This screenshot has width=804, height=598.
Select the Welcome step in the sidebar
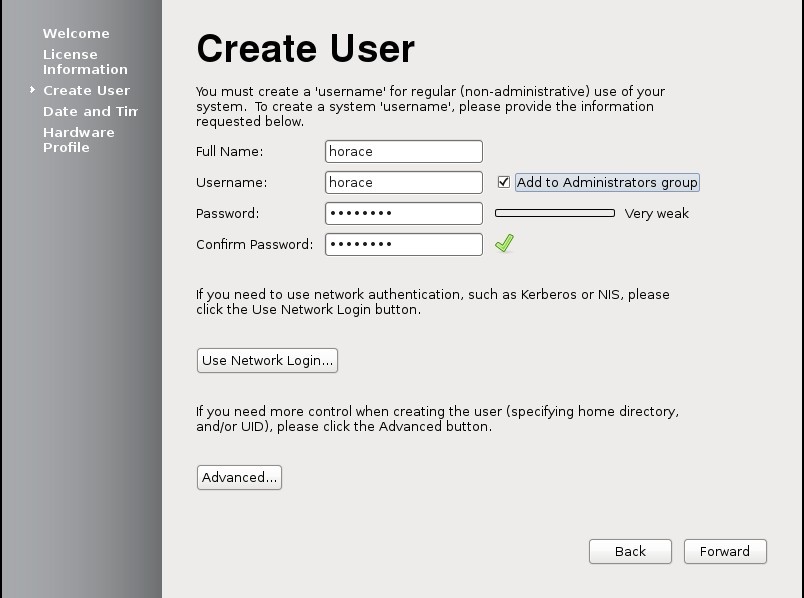pyautogui.click(x=76, y=33)
